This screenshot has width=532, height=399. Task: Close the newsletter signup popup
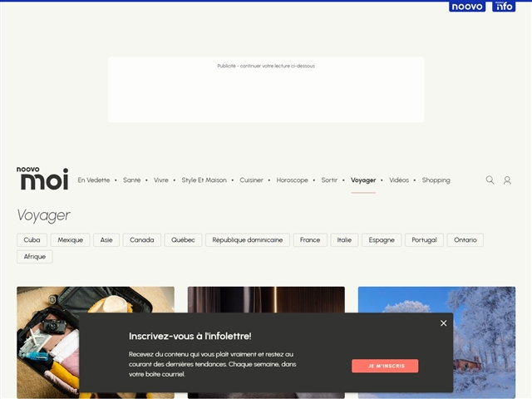443,323
